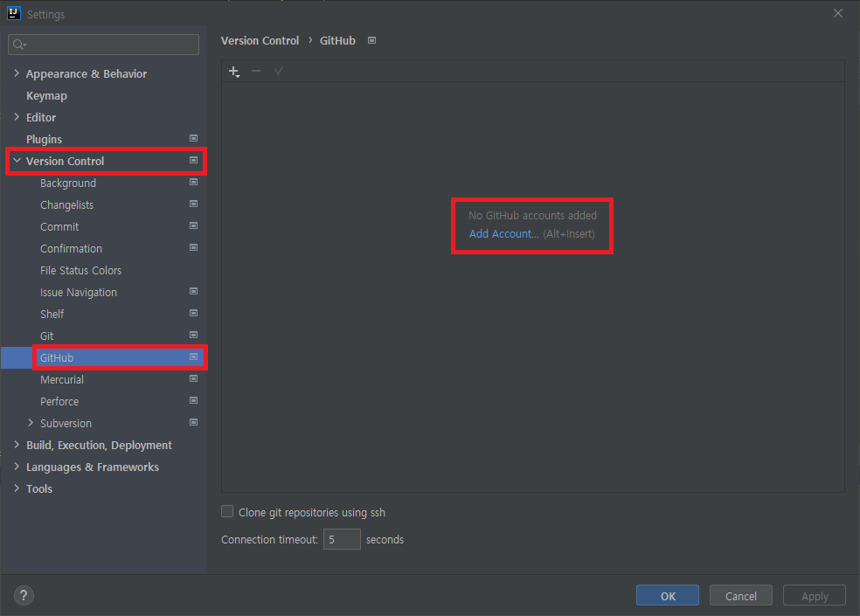Click the project settings icon on Version Control row
This screenshot has height=616, width=860.
(x=194, y=160)
